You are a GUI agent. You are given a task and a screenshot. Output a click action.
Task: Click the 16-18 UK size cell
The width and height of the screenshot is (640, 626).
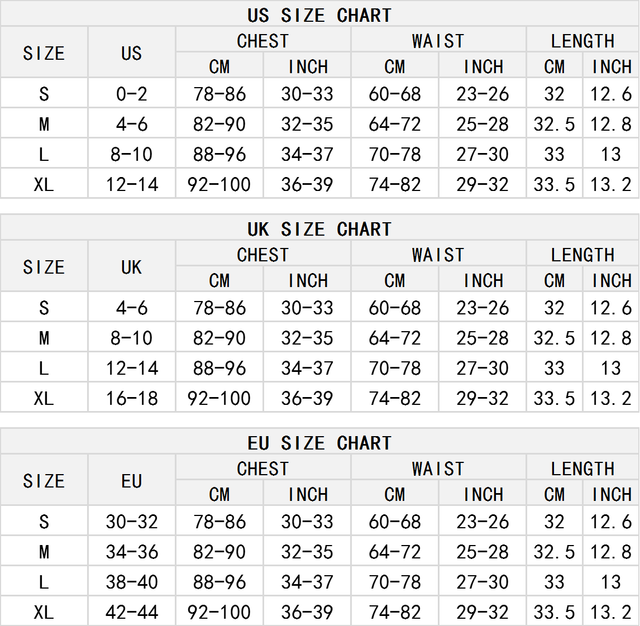coord(132,398)
